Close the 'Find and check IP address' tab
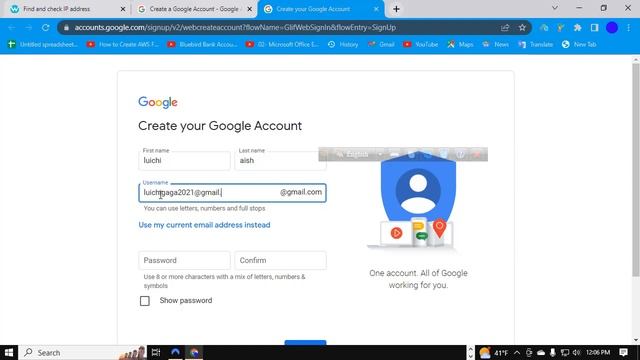The image size is (640, 360). (123, 9)
